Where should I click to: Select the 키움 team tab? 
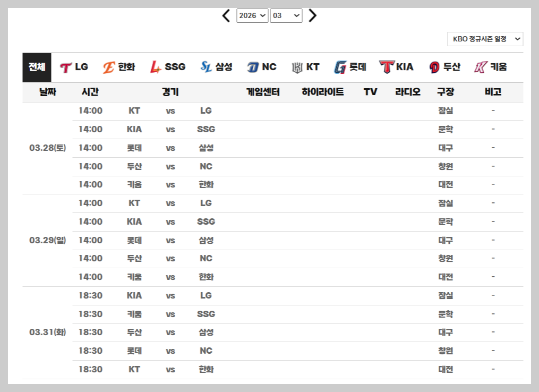[x=491, y=67]
